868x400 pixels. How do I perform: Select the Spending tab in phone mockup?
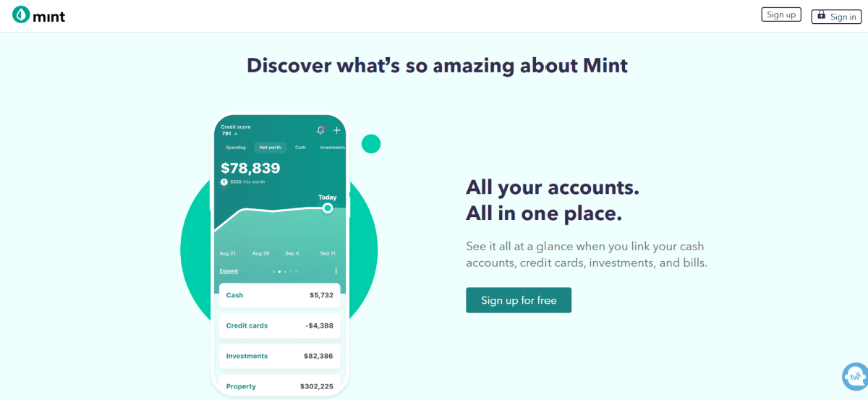[x=236, y=148]
